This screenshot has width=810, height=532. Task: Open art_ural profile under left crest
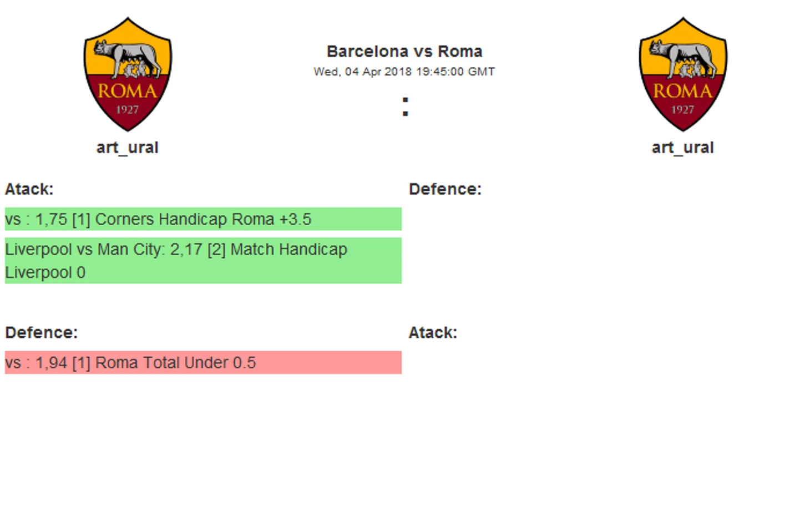[128, 148]
